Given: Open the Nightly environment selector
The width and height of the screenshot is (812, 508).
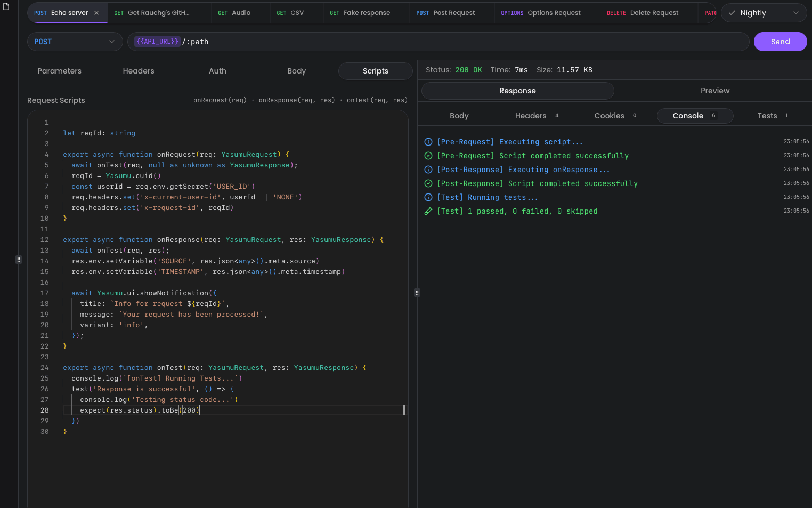Looking at the screenshot, I should coord(763,12).
